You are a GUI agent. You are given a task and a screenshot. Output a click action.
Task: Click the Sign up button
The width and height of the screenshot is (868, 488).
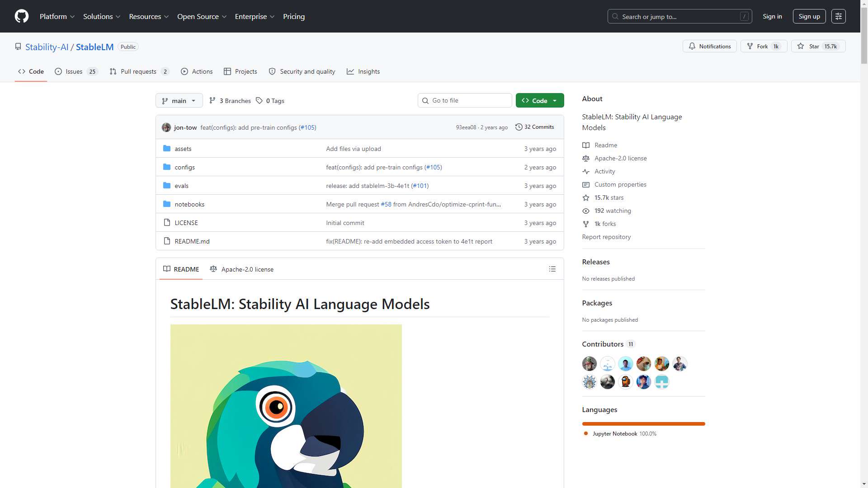[x=809, y=16]
